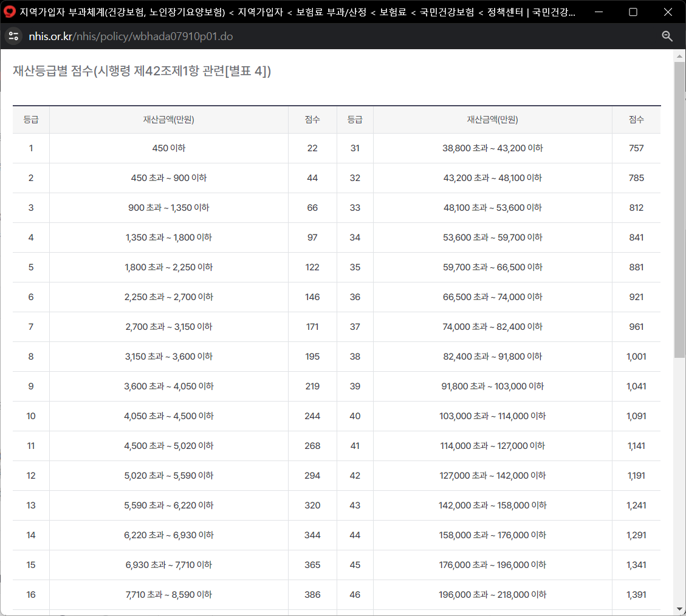Click the cell '4,050 초과 ~ 4,500 이하'
Screen dimensions: 686x616
pos(169,416)
